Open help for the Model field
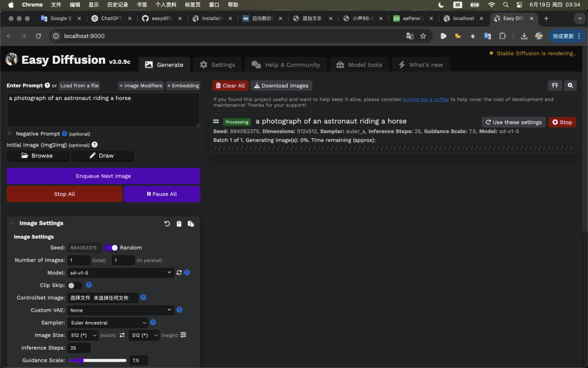This screenshot has height=368, width=588. [x=187, y=273]
